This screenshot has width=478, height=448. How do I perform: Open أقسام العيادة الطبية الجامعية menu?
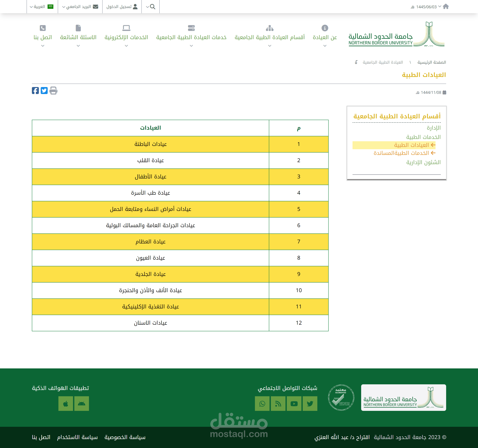pos(270,37)
